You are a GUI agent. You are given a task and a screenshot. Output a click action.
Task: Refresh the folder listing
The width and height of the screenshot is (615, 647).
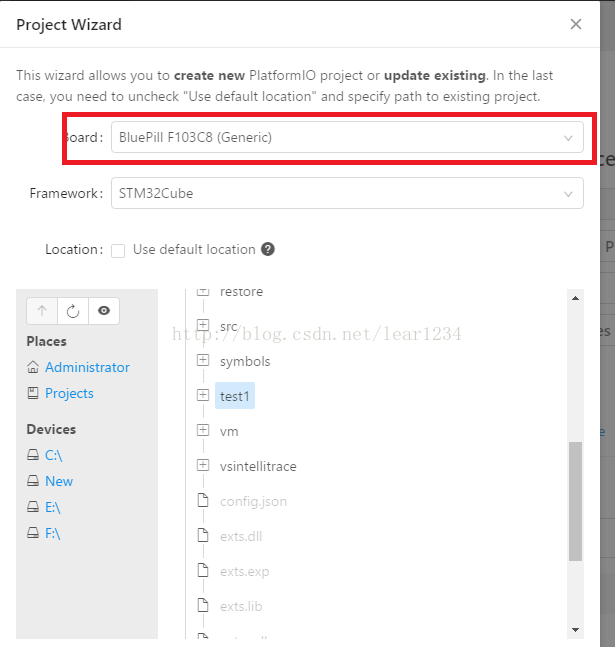click(x=73, y=311)
